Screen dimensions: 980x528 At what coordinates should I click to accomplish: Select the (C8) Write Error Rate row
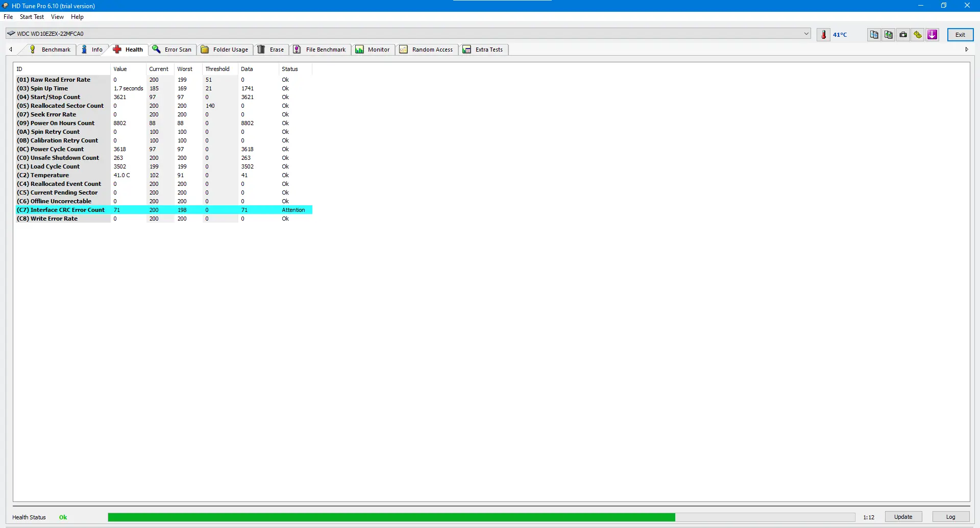pyautogui.click(x=163, y=219)
